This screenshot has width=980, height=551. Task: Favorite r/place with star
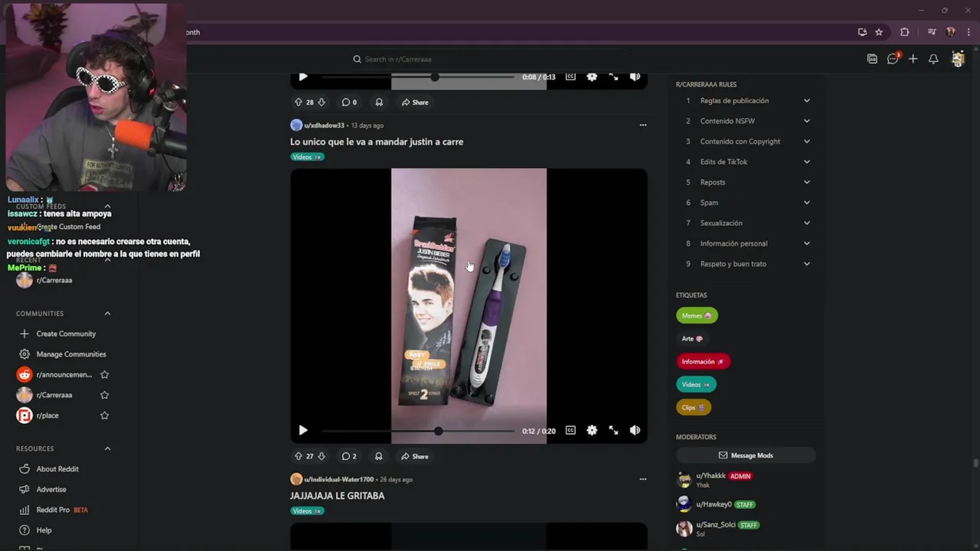click(x=105, y=416)
